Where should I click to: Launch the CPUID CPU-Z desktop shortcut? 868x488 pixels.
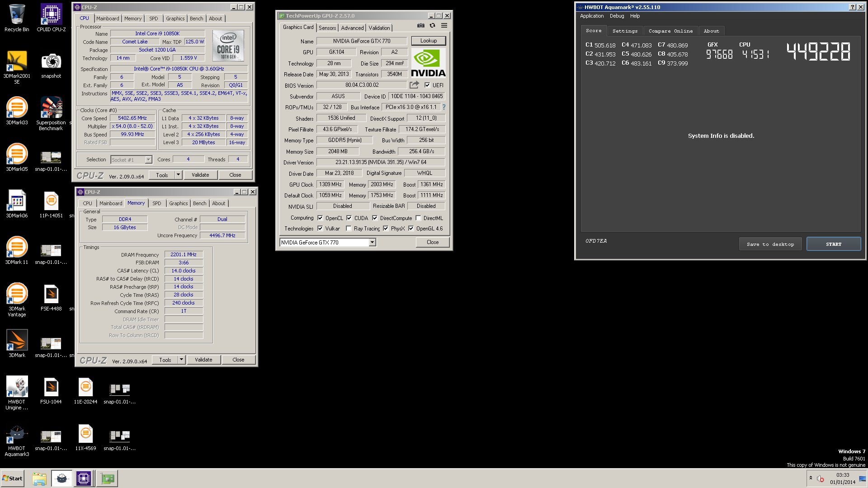click(51, 18)
